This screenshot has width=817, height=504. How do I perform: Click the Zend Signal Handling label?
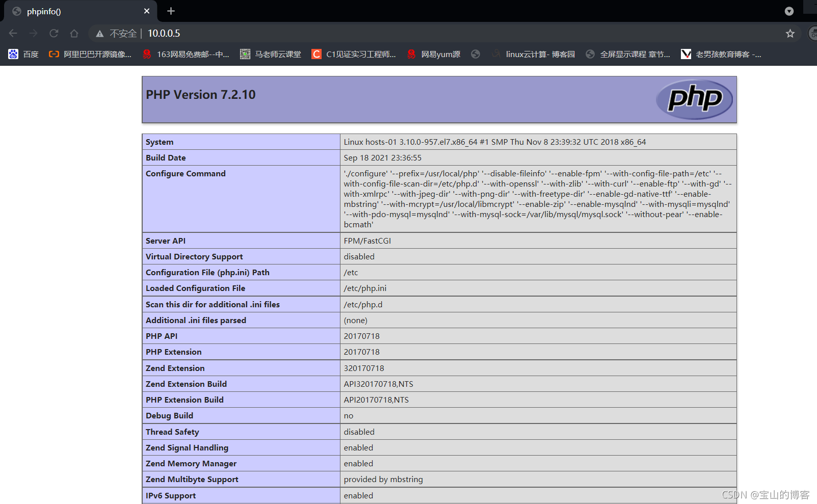[187, 448]
